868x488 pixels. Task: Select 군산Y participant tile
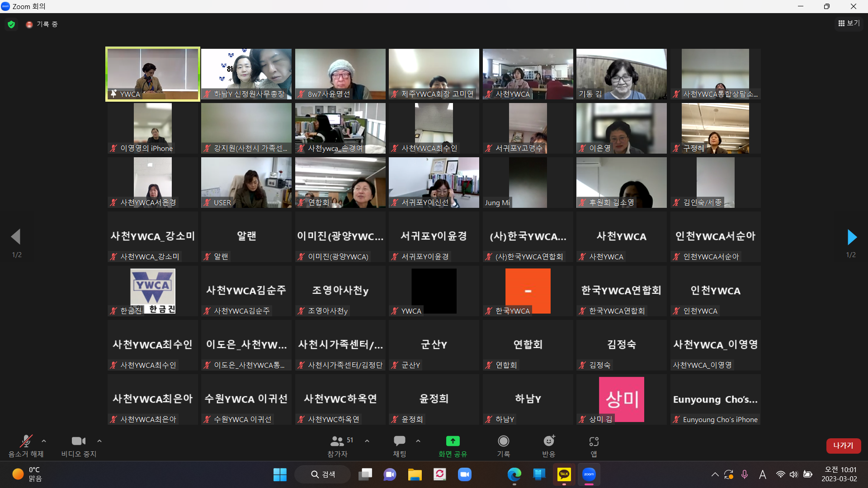(x=434, y=345)
